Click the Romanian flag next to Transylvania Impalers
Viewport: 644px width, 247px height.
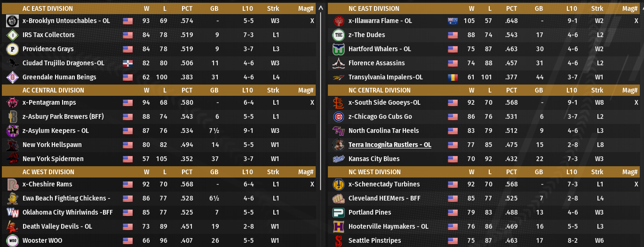[453, 77]
